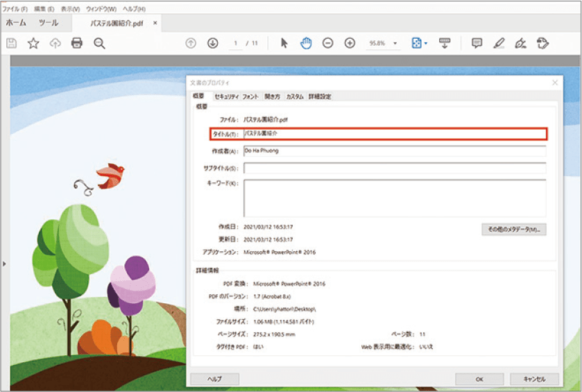
Task: Click the 場所 path value
Action: (284, 309)
